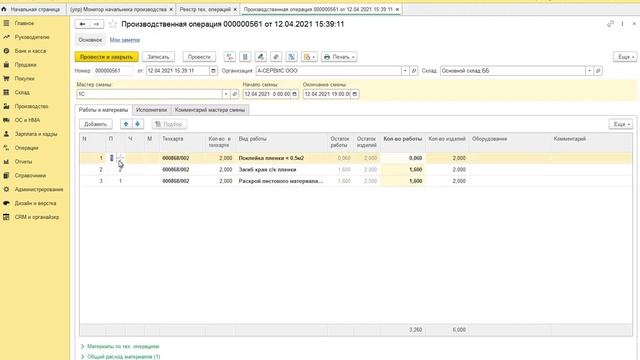
Task: Click the Провести button
Action: 199,57
